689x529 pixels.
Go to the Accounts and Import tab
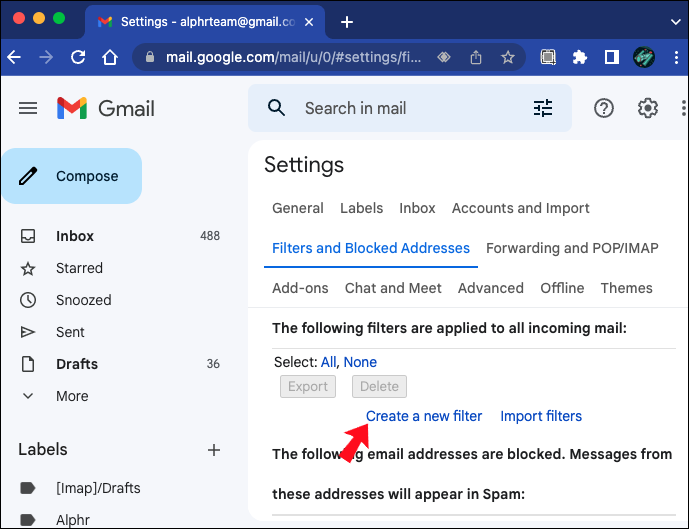pyautogui.click(x=520, y=208)
